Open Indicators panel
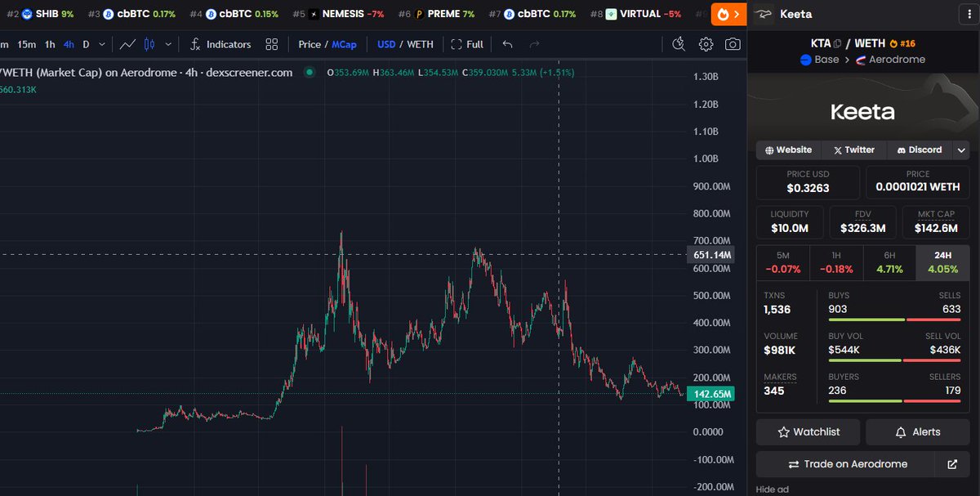Viewport: 980px width, 496px height. coord(220,44)
